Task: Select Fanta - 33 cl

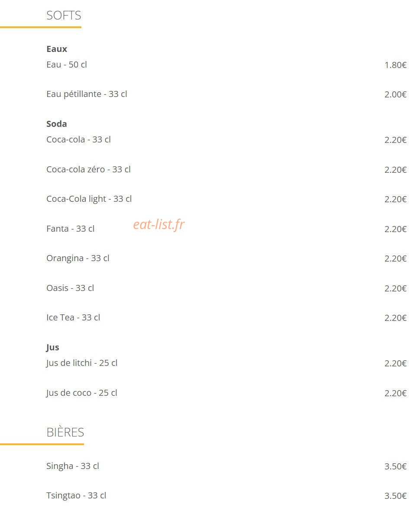Action: [71, 229]
